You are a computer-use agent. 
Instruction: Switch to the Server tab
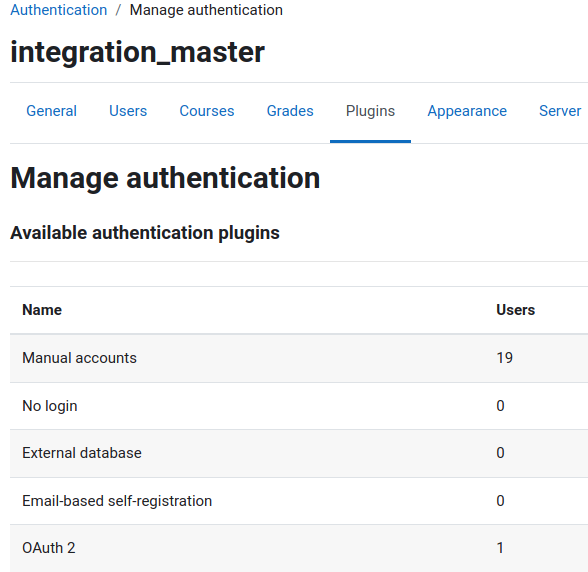pyautogui.click(x=560, y=111)
